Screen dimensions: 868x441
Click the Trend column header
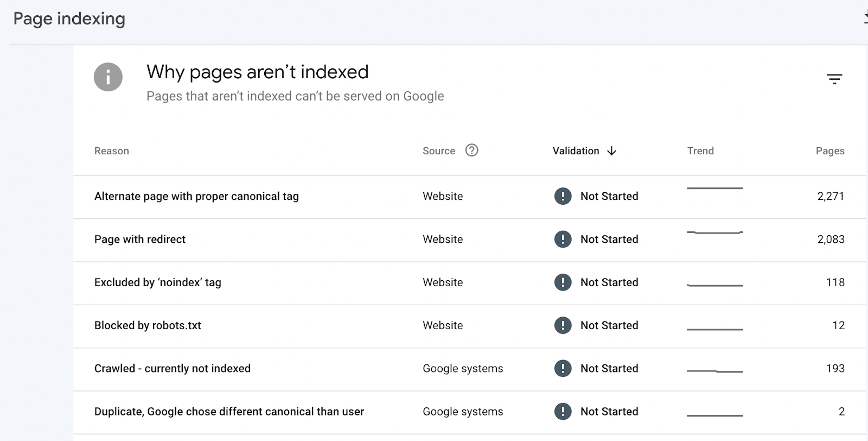[x=700, y=151]
